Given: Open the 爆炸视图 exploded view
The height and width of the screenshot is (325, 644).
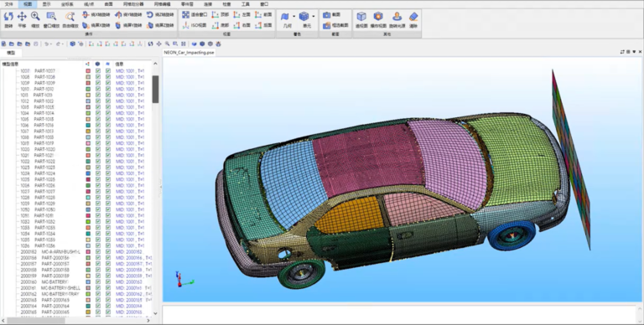Looking at the screenshot, I should click(x=378, y=20).
